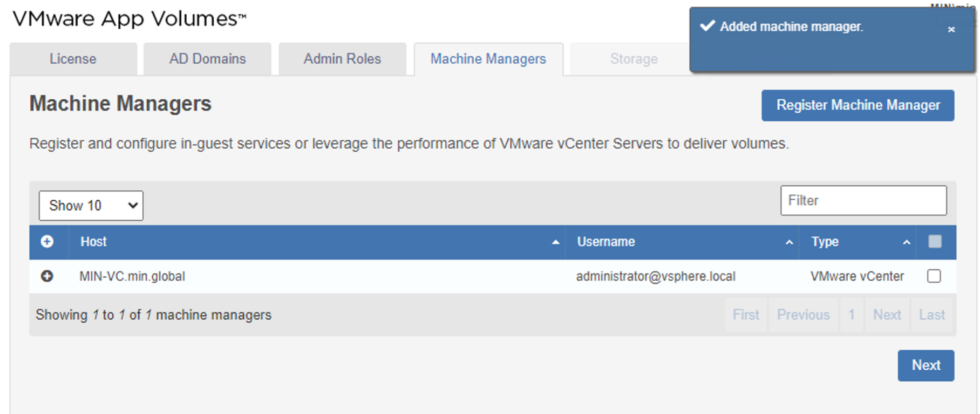The image size is (980, 414).
Task: Go to Previous page in pagination
Action: 803,315
